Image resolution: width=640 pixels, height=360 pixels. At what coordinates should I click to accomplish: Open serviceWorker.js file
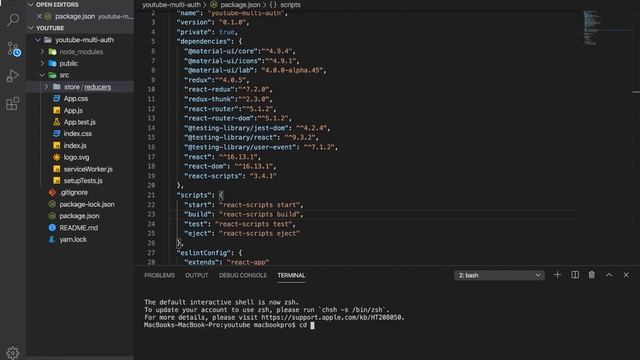(88, 169)
